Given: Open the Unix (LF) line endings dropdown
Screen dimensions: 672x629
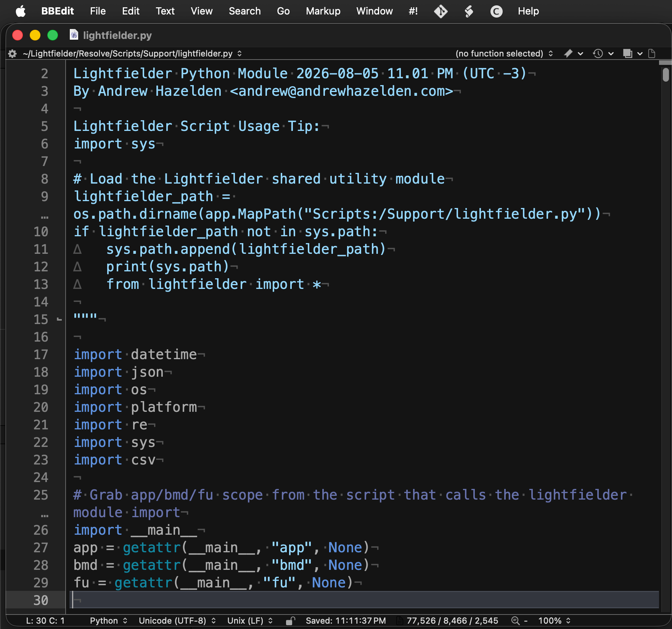Looking at the screenshot, I should pos(250,621).
